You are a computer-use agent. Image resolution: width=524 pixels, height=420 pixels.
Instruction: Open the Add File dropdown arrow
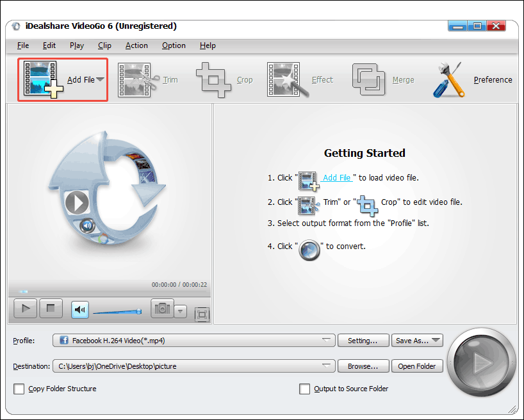pos(101,79)
